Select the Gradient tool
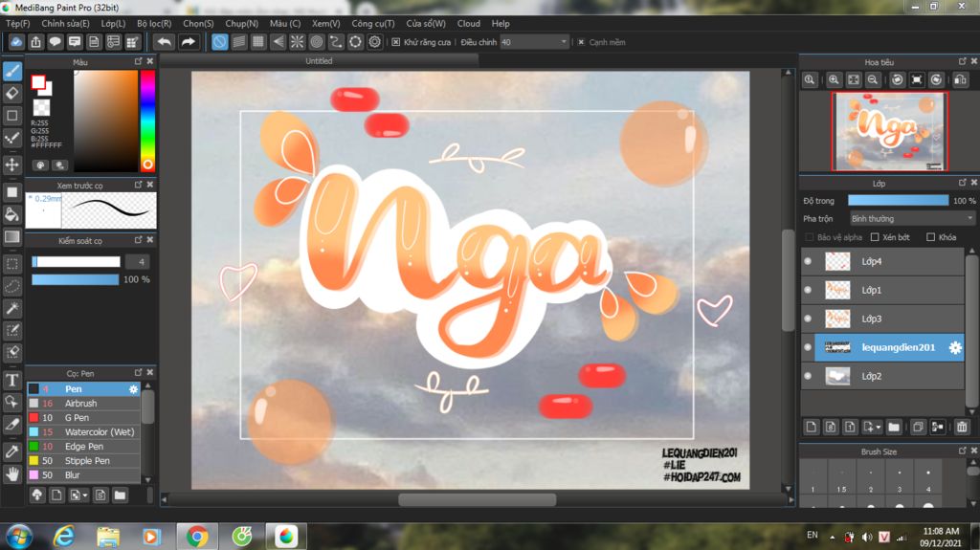Screen dimensions: 980x550 tap(11, 237)
